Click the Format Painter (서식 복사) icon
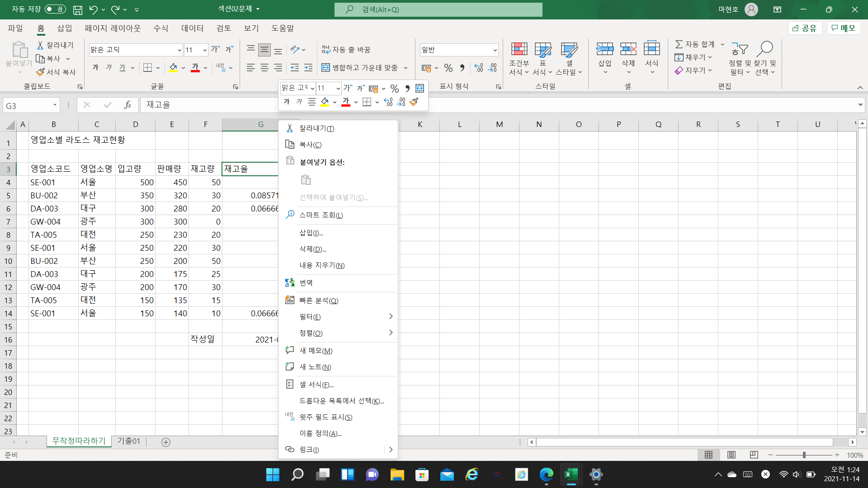The image size is (868, 488). 41,72
